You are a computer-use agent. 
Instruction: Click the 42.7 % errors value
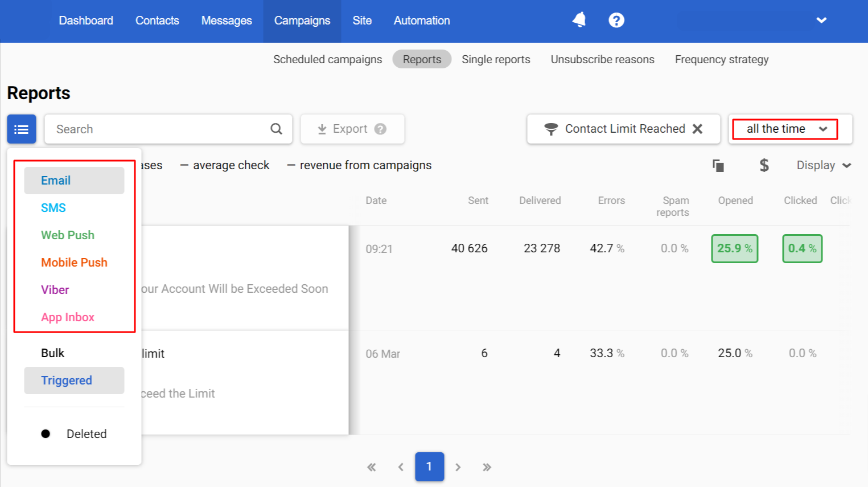[607, 248]
